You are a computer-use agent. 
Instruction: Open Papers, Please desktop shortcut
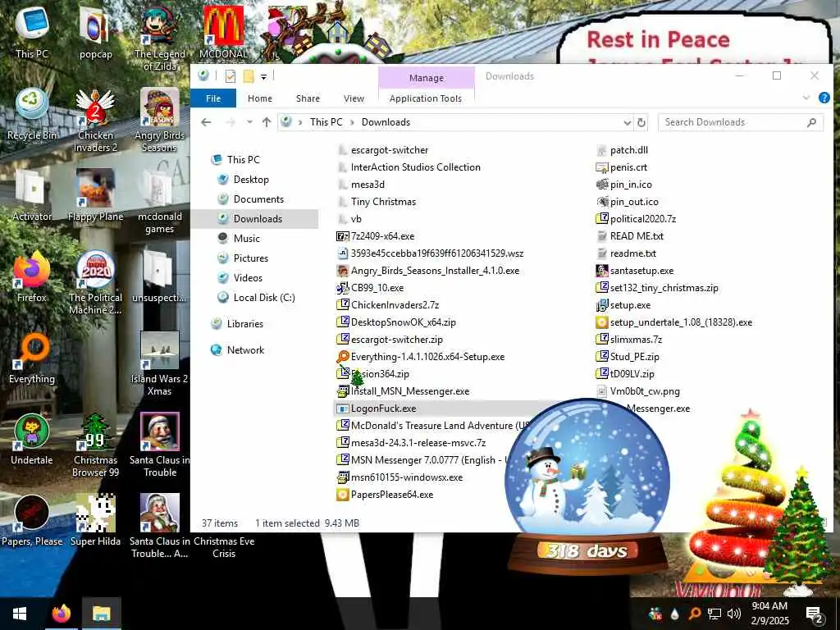pos(32,521)
